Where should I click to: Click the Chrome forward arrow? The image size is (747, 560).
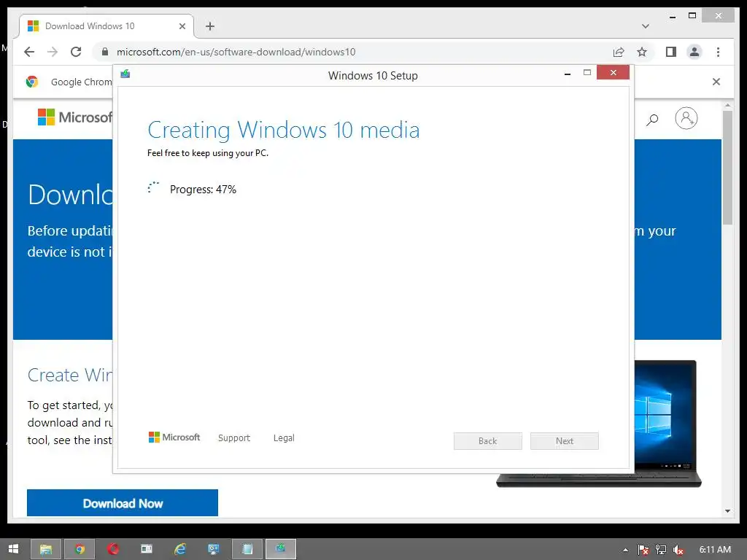tap(53, 52)
